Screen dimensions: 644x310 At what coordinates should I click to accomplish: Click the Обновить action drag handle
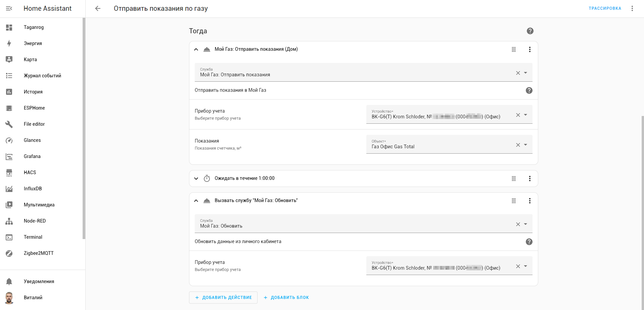coord(514,201)
